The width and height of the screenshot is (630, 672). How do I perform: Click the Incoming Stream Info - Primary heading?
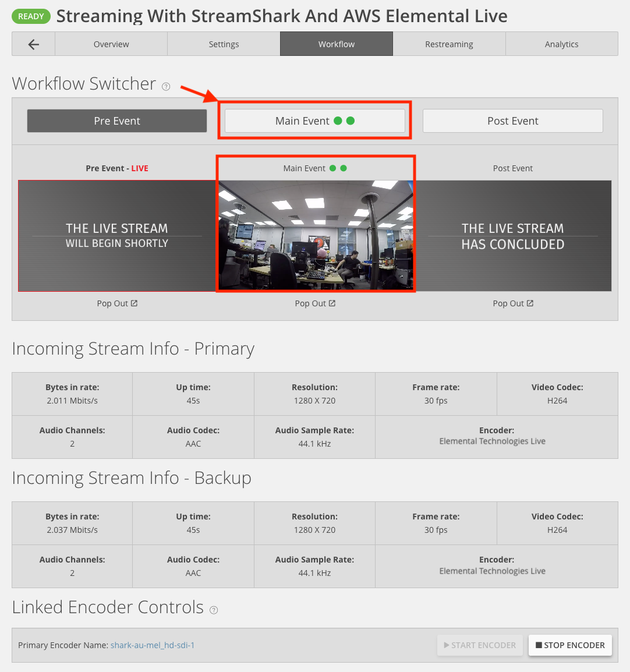pyautogui.click(x=133, y=349)
